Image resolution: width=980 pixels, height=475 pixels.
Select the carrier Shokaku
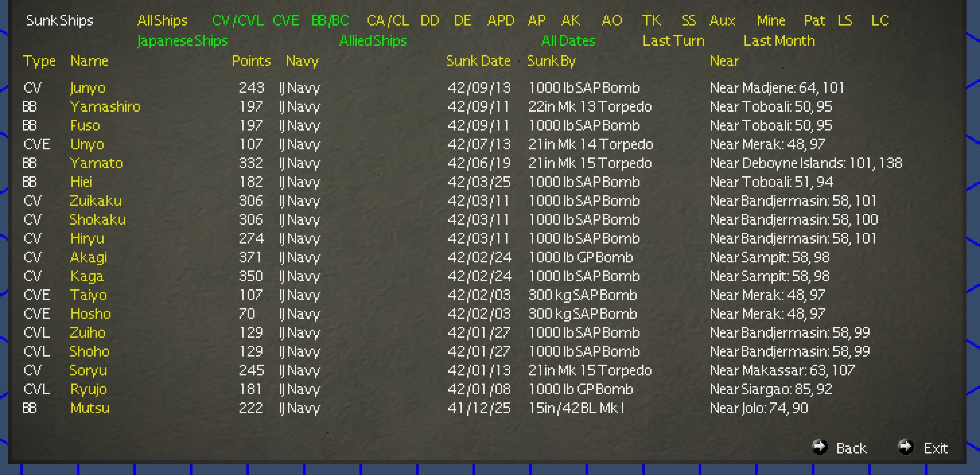[x=97, y=219]
